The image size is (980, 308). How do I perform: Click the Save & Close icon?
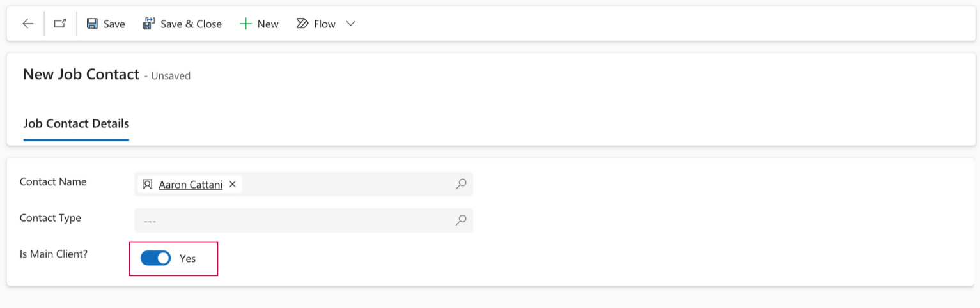(149, 24)
